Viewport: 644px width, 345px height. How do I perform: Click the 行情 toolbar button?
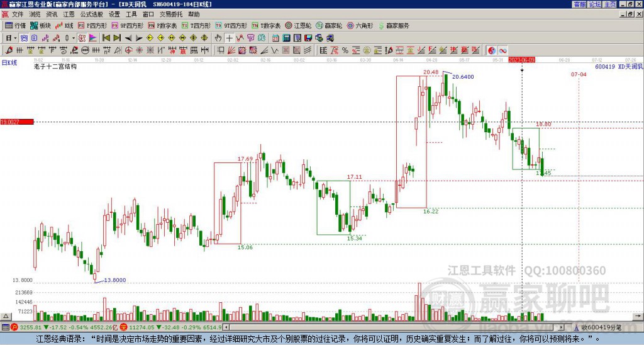point(15,25)
